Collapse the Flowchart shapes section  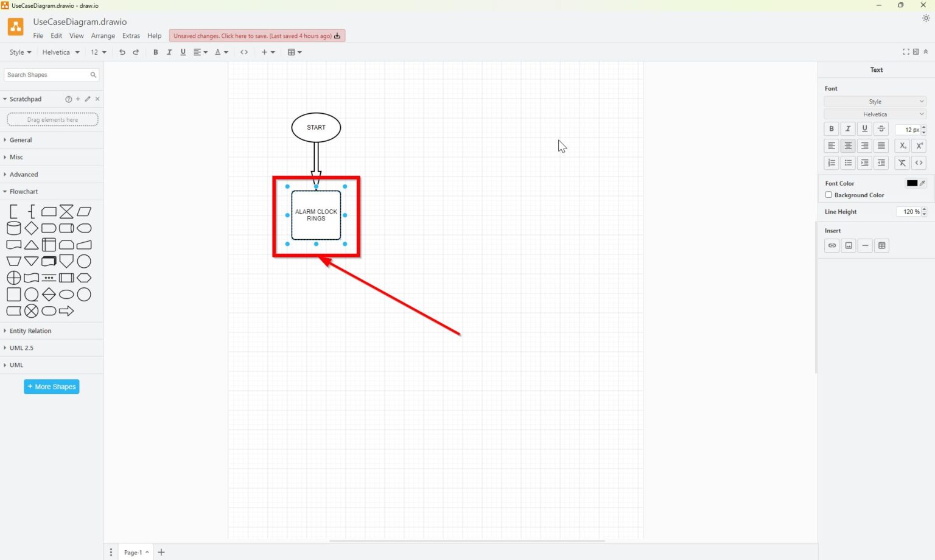pyautogui.click(x=23, y=191)
